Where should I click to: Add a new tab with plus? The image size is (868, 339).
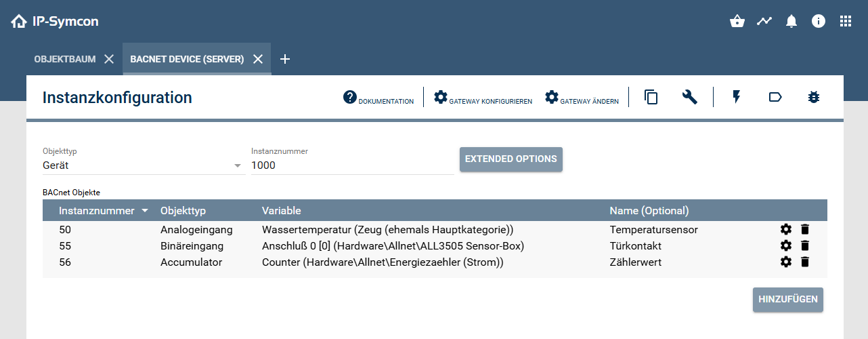point(285,59)
